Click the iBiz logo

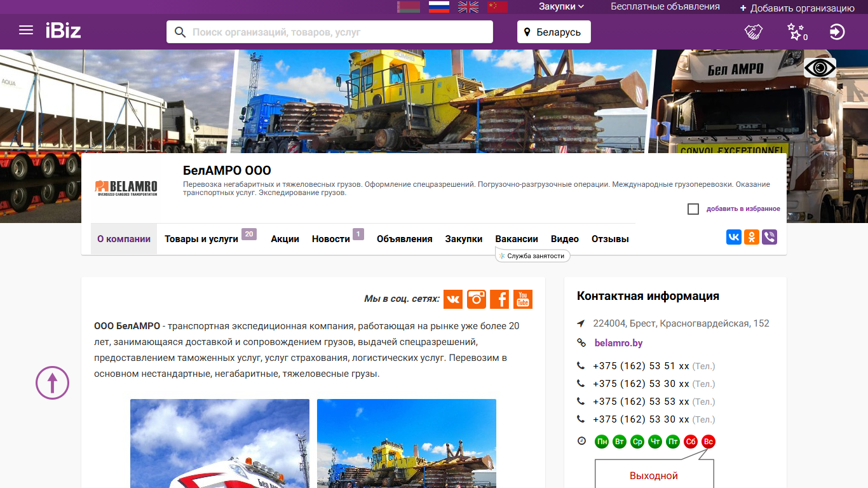click(x=63, y=30)
